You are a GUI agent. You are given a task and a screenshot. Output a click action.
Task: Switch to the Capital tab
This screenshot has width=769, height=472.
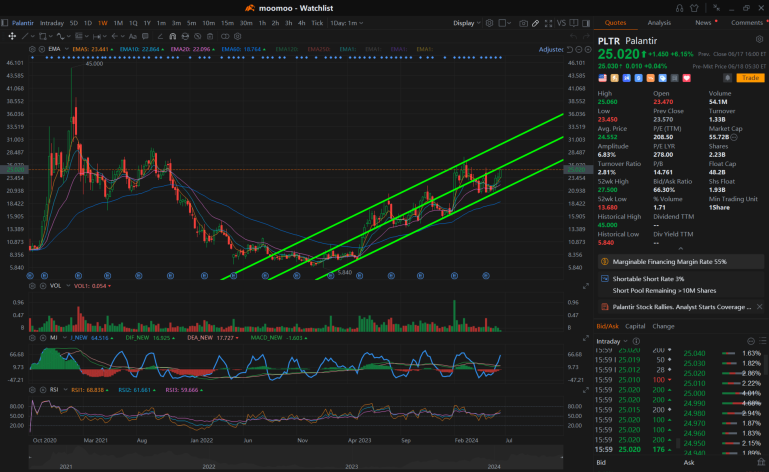(x=635, y=326)
